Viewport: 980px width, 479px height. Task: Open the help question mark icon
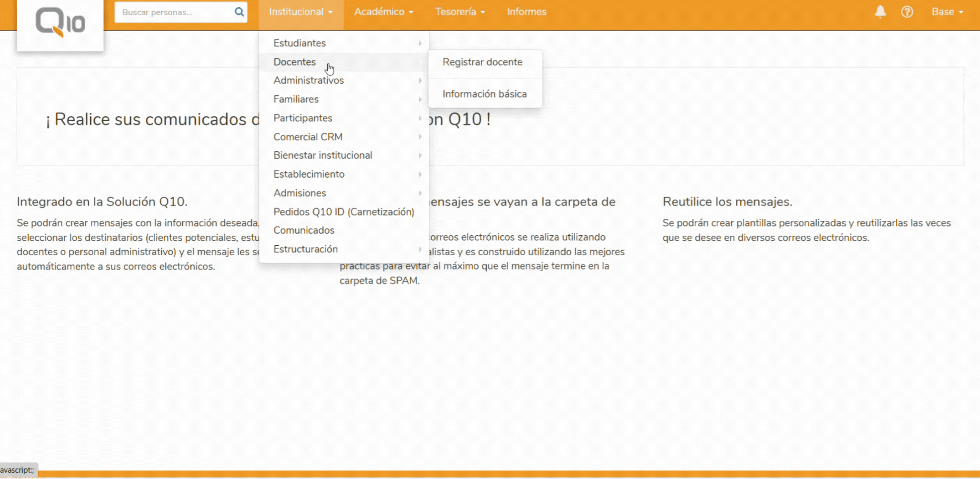tap(907, 12)
